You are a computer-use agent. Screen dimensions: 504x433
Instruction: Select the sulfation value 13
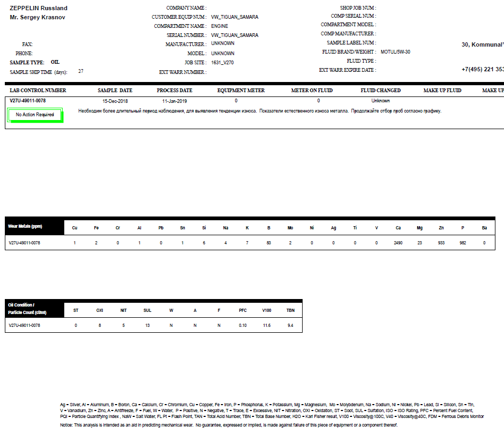coord(147,326)
